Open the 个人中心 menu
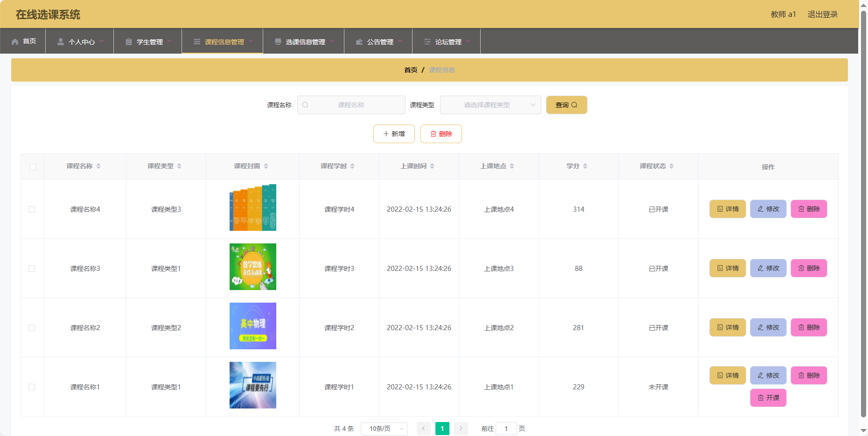This screenshot has height=436, width=868. pyautogui.click(x=80, y=41)
